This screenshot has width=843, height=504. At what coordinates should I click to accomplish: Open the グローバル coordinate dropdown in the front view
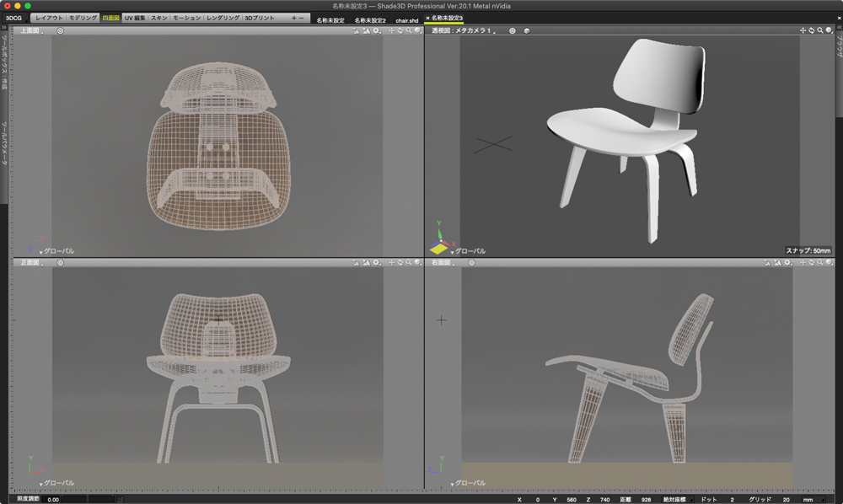click(57, 483)
